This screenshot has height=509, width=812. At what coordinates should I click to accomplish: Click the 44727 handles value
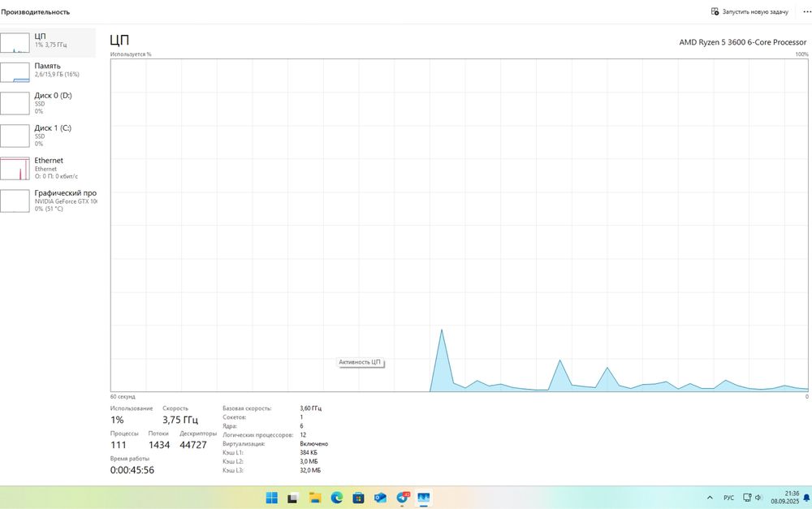coord(193,445)
